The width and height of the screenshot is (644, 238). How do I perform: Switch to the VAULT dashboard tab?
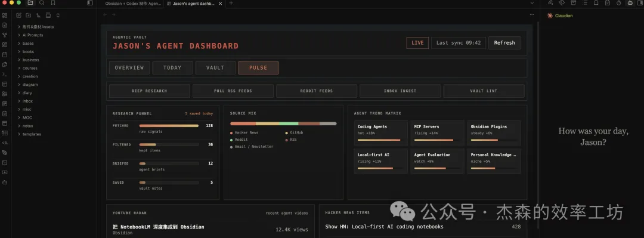click(215, 68)
